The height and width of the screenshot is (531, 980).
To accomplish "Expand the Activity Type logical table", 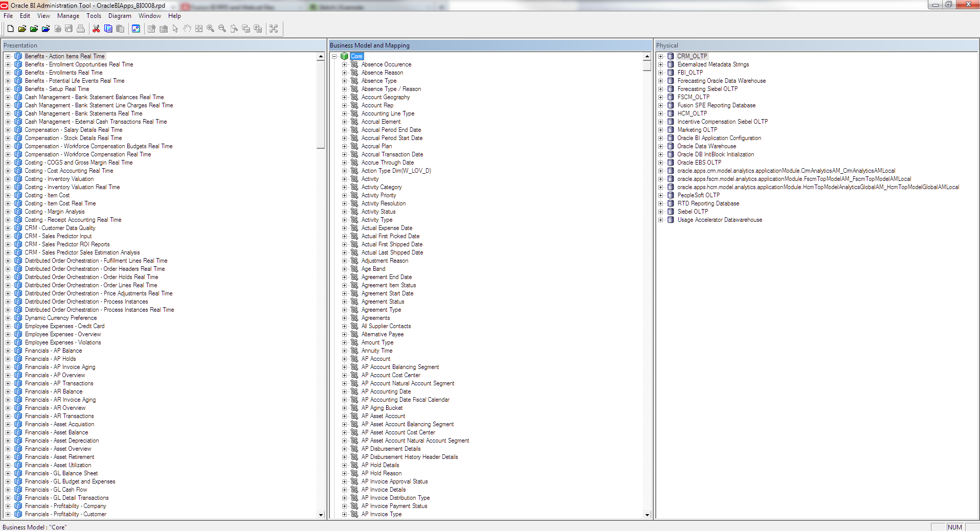I will coord(344,220).
